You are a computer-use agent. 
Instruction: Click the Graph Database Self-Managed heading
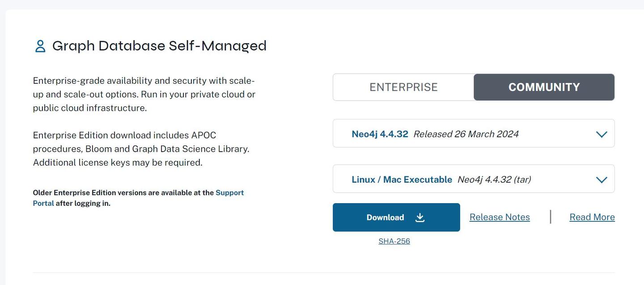159,45
